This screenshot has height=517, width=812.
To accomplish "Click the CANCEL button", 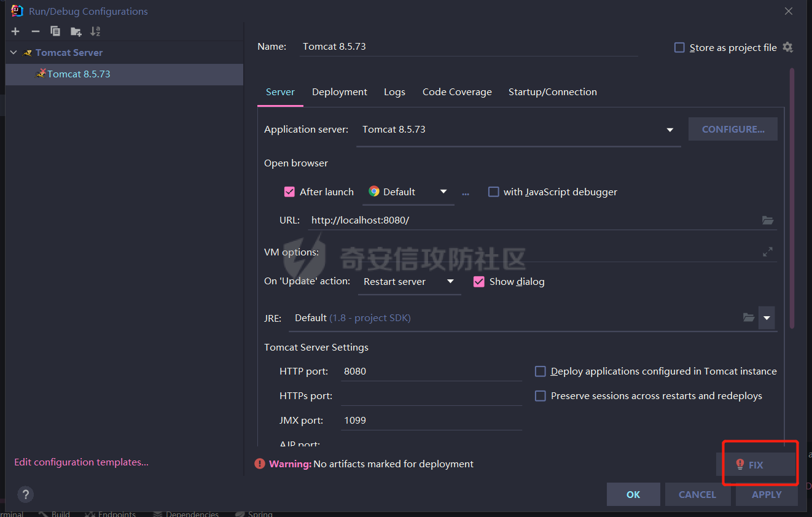I will click(697, 494).
